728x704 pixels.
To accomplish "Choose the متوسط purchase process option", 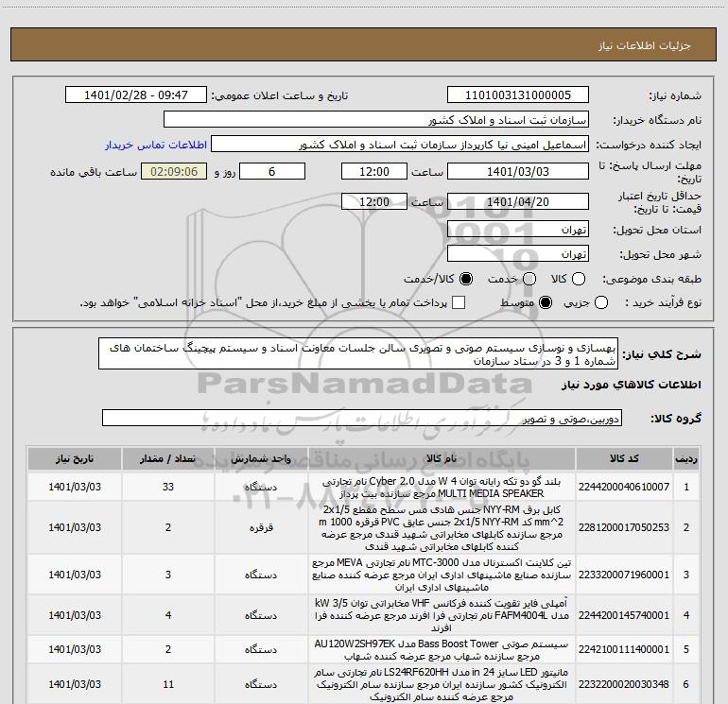I will [x=546, y=302].
